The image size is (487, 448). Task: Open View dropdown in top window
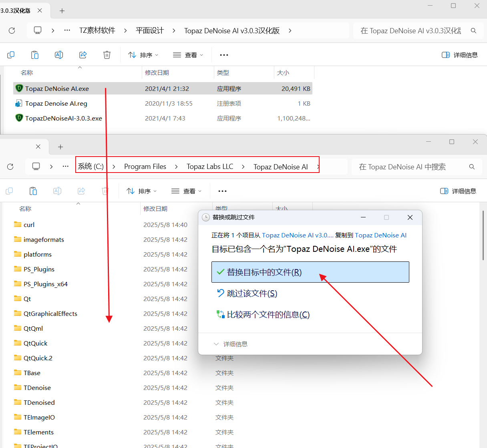188,55
